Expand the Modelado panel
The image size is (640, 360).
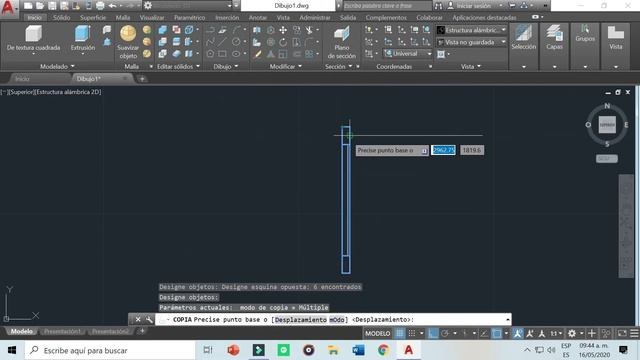57,66
